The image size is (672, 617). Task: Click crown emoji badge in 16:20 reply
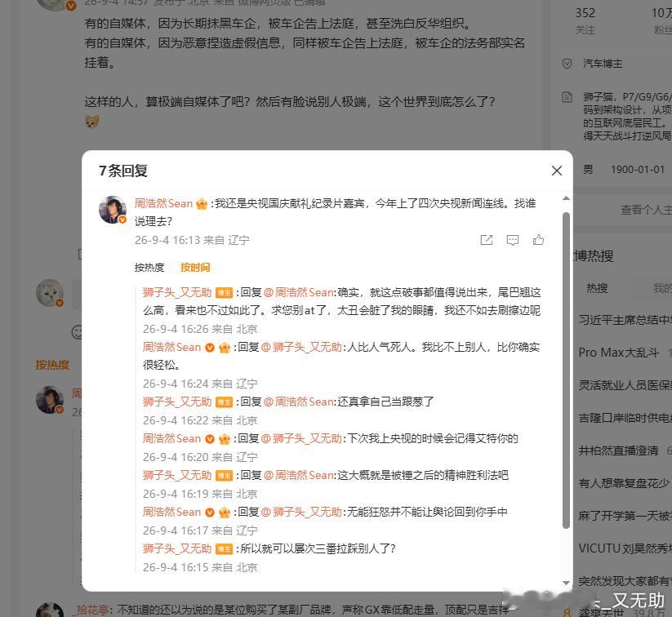tap(225, 439)
